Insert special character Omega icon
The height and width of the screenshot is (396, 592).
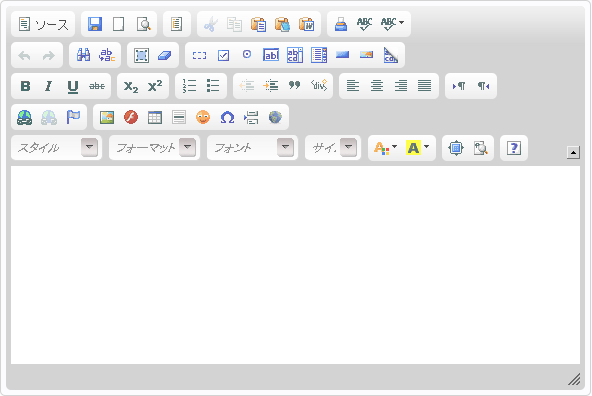(227, 117)
